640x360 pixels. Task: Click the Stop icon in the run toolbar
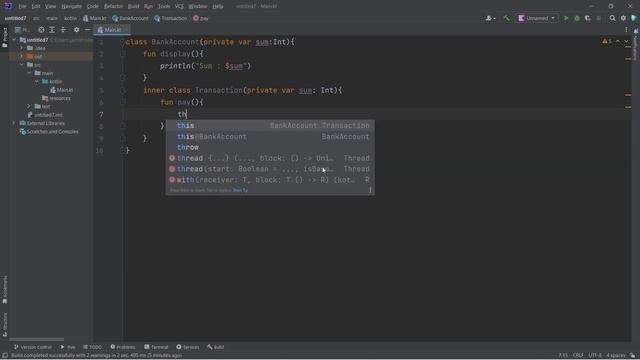(599, 18)
